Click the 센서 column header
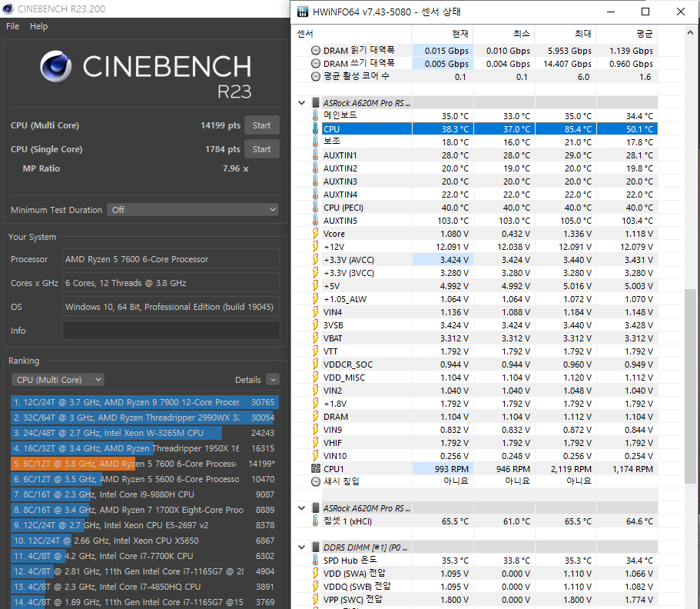Image resolution: width=700 pixels, height=609 pixels. tap(353, 34)
